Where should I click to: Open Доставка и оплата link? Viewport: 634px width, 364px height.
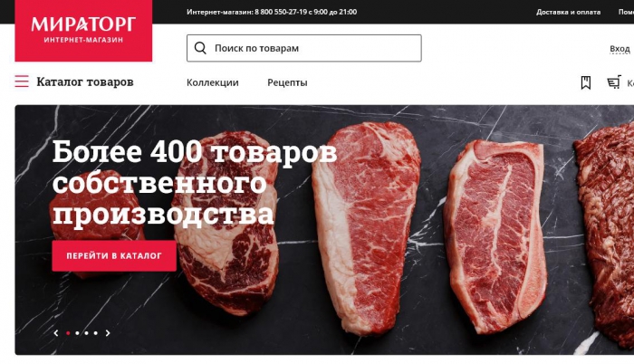(568, 12)
